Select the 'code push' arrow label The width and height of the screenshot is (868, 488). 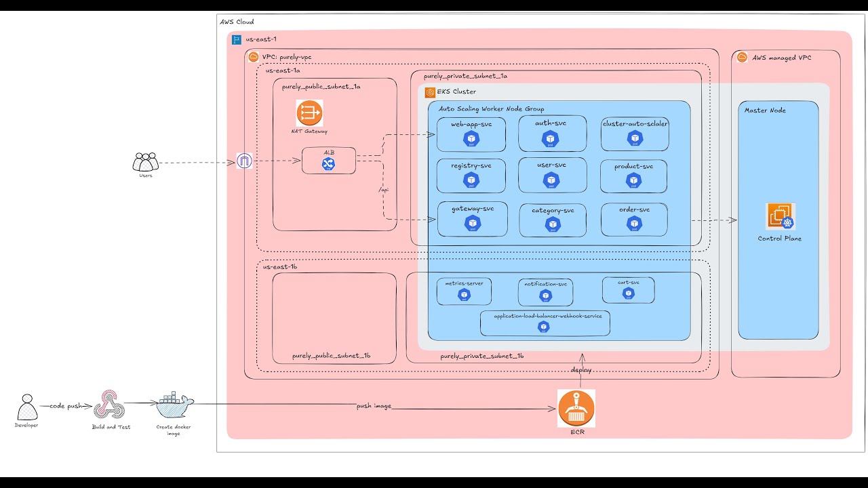click(x=66, y=406)
